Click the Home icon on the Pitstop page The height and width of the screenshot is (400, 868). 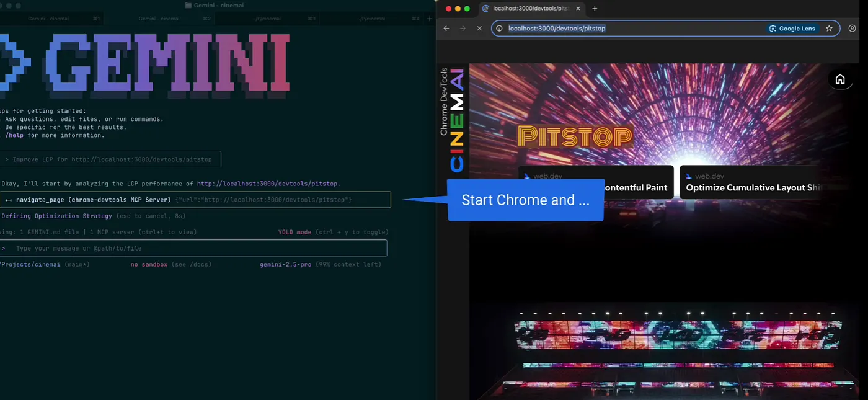click(x=840, y=79)
